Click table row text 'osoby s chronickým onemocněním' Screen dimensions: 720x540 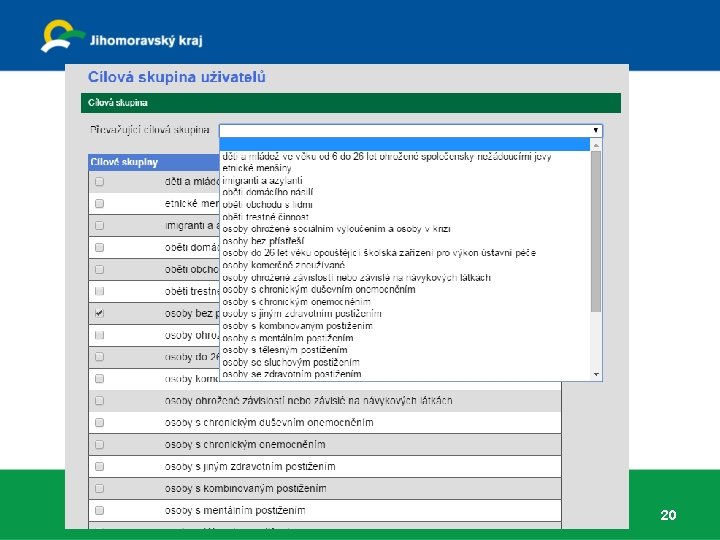pyautogui.click(x=245, y=444)
